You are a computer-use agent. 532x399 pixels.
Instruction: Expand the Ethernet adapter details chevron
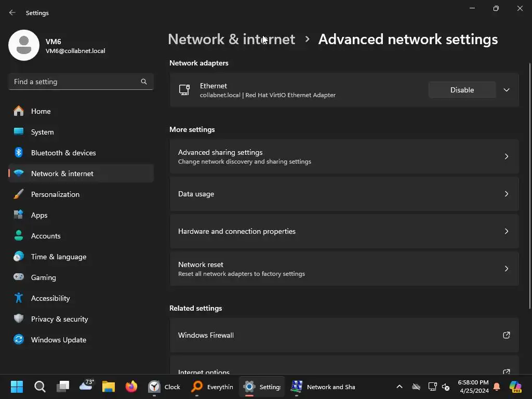tap(507, 90)
